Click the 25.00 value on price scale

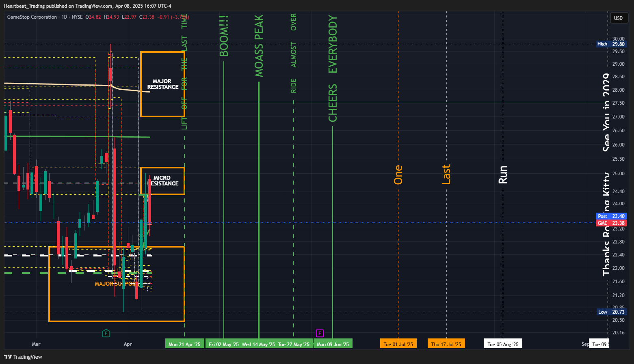(619, 174)
